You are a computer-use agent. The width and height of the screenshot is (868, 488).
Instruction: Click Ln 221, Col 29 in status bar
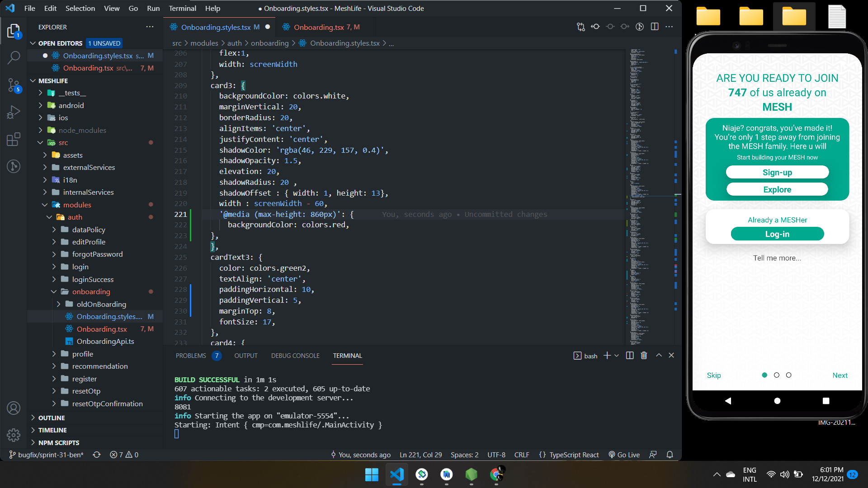click(420, 455)
